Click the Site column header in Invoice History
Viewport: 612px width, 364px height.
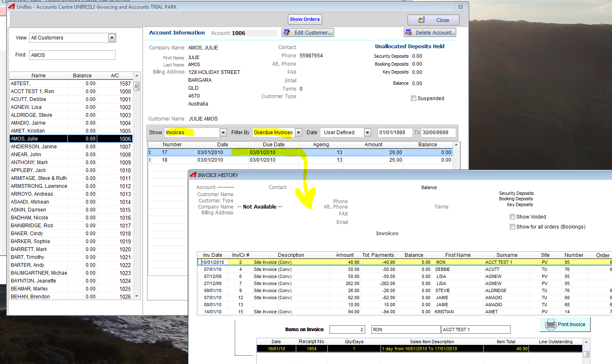(x=545, y=255)
